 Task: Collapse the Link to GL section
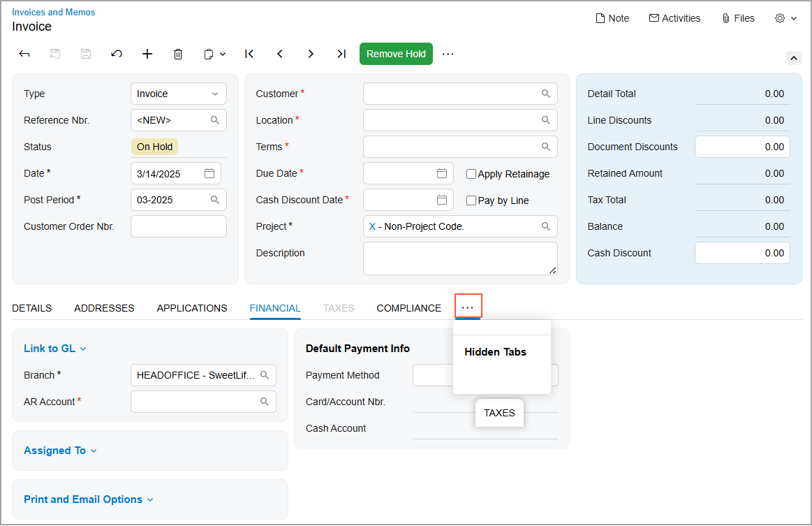(x=54, y=349)
